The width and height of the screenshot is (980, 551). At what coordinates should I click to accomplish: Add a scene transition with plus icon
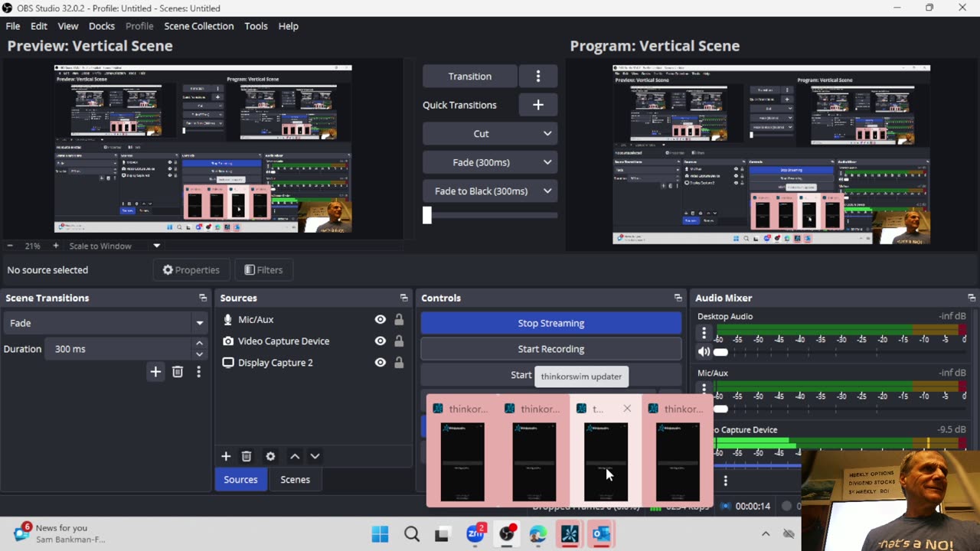155,372
